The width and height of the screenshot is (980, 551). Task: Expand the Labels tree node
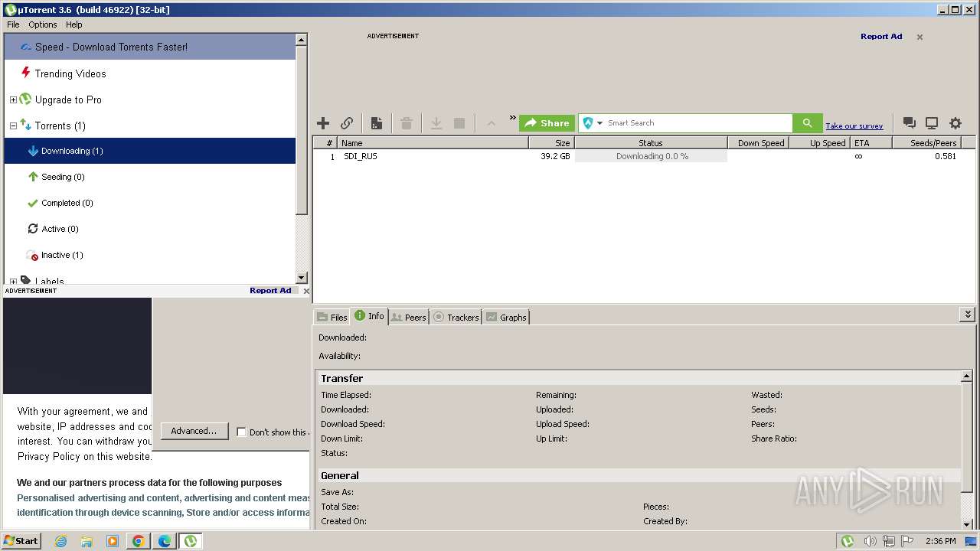pos(13,281)
